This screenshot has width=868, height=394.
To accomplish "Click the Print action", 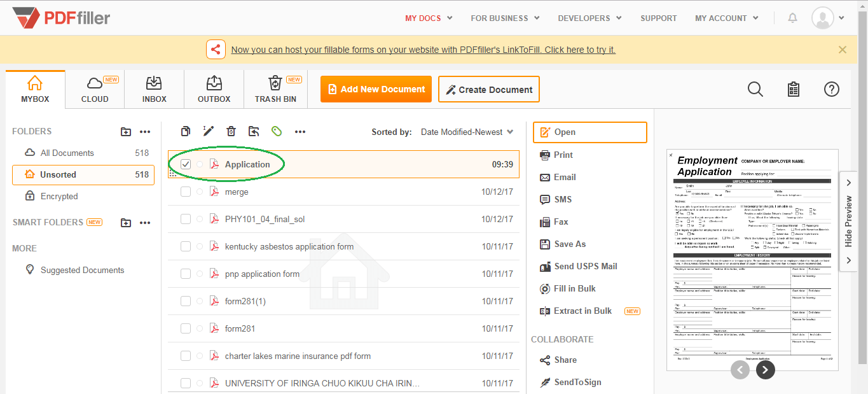I will click(x=556, y=155).
